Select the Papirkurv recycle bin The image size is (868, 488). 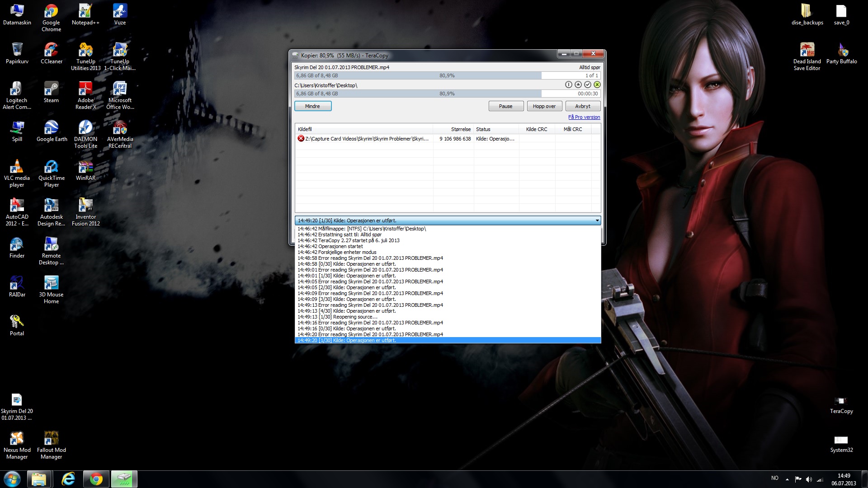coord(17,54)
